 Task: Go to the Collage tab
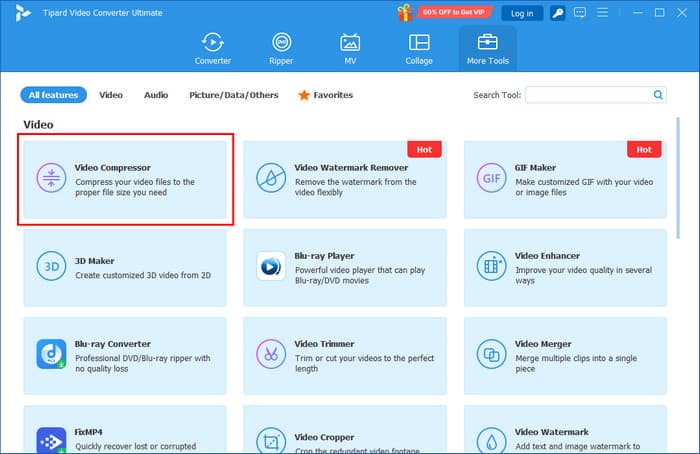point(419,48)
